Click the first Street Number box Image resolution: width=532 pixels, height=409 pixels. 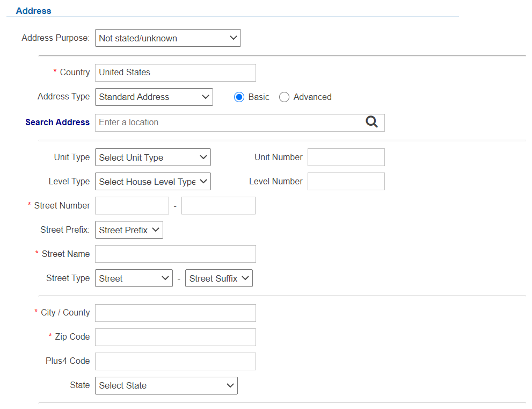point(132,206)
